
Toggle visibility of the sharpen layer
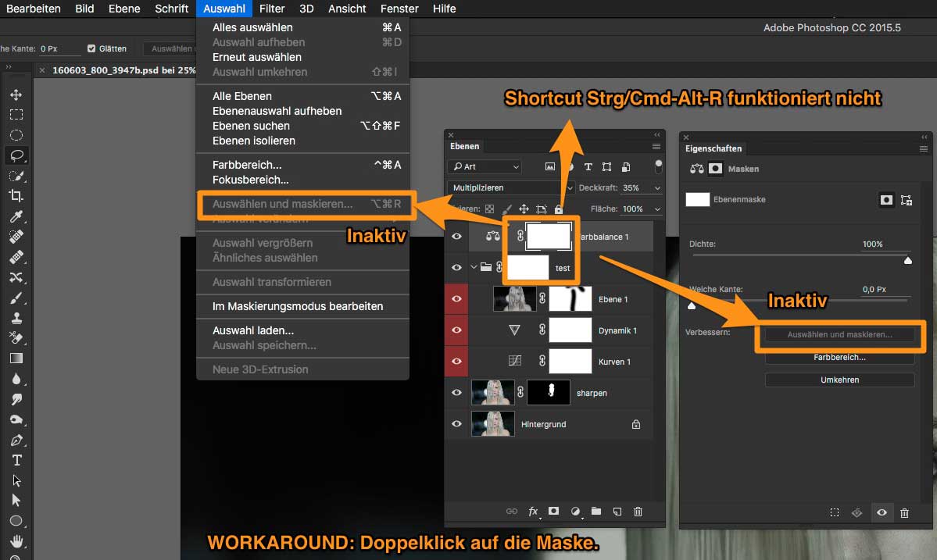[456, 393]
